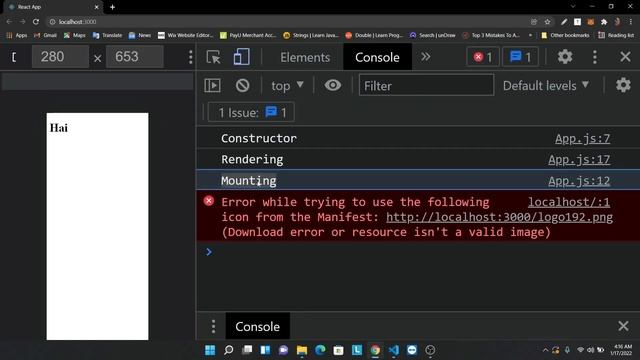Viewport: 640px width, 360px height.
Task: Expand more DevTools tabs chevron
Action: (425, 56)
